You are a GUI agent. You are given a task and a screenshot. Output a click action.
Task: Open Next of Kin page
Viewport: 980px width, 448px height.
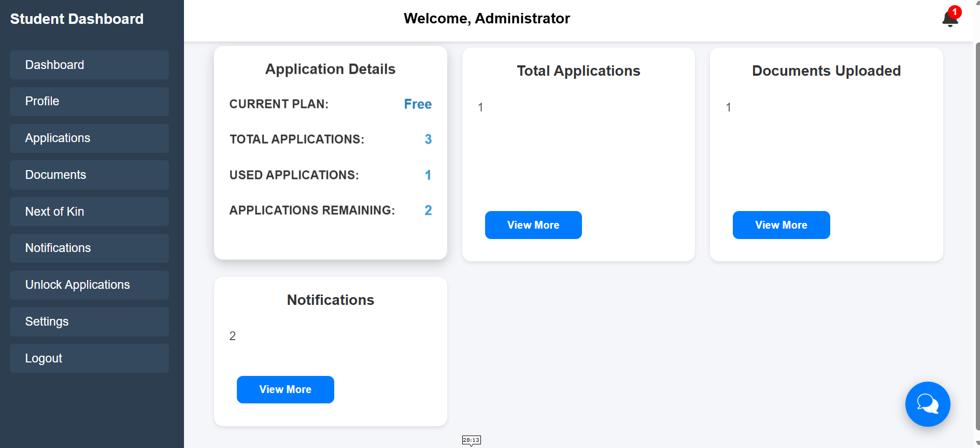tap(89, 212)
